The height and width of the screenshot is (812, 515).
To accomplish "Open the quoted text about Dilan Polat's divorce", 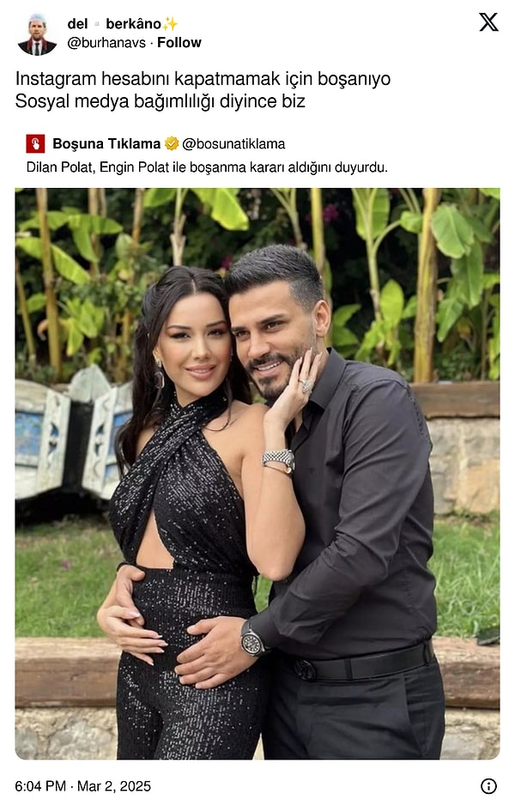I will (207, 167).
